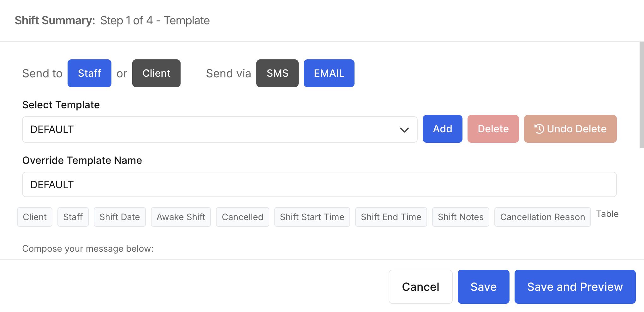Choose EMAIL as send method

[x=329, y=73]
